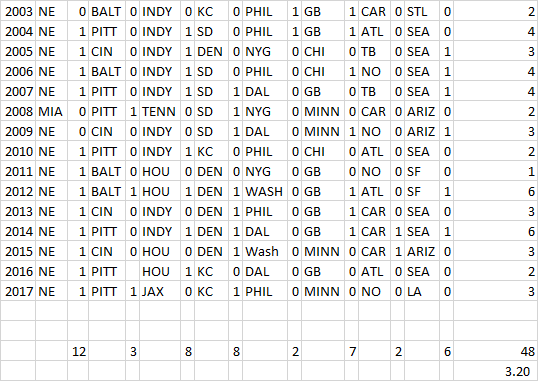The image size is (538, 381).
Task: Select the empty cell left of HOU in 2016
Action: (x=132, y=272)
